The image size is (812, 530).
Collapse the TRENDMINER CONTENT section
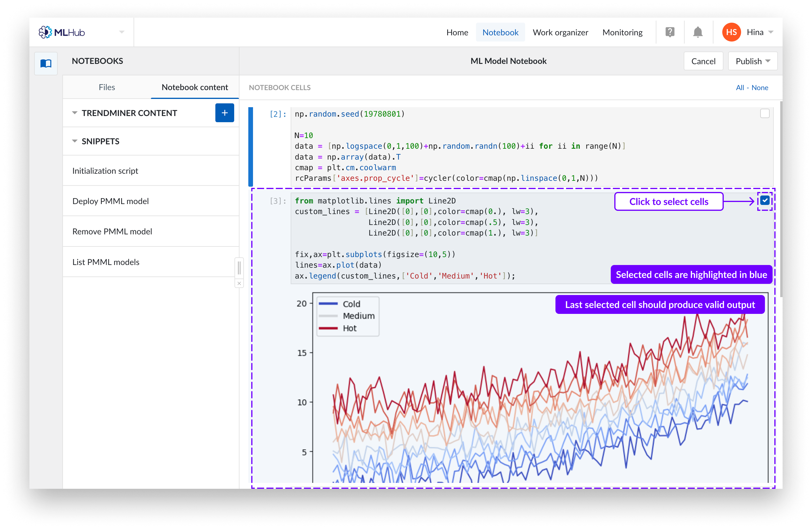[74, 113]
